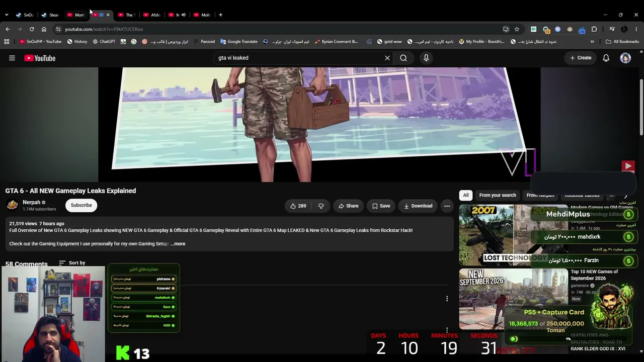Select the From your search chip
The height and width of the screenshot is (362, 644).
[x=498, y=195]
